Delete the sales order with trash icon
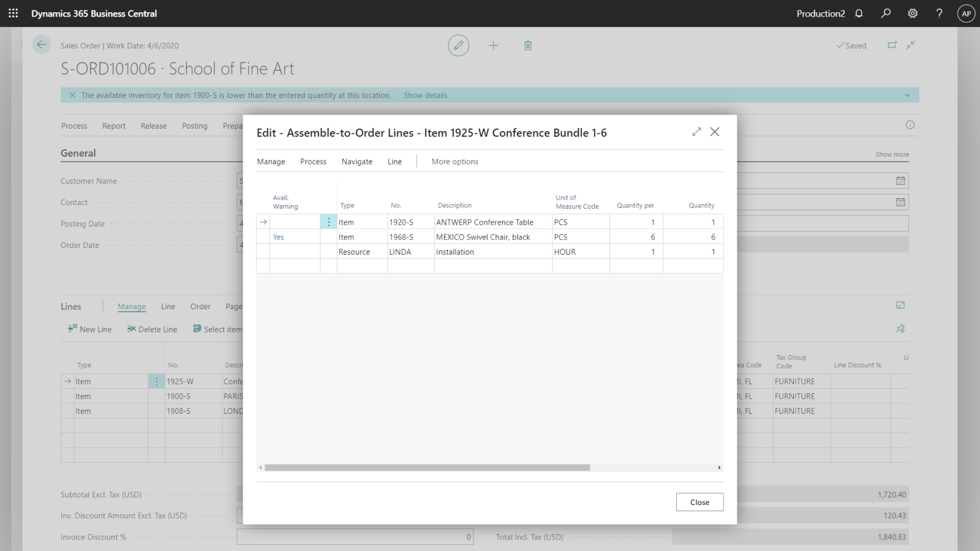The width and height of the screenshot is (980, 551). [528, 45]
